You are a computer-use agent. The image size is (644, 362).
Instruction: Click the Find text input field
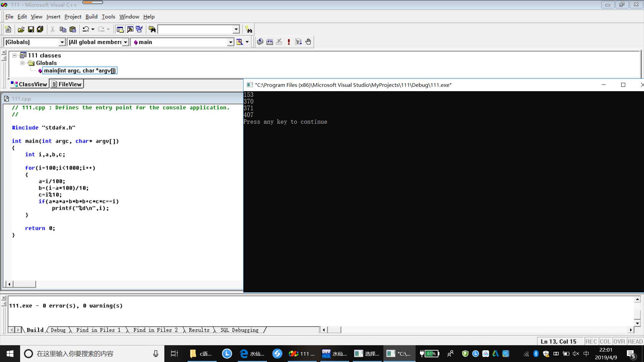(x=195, y=29)
